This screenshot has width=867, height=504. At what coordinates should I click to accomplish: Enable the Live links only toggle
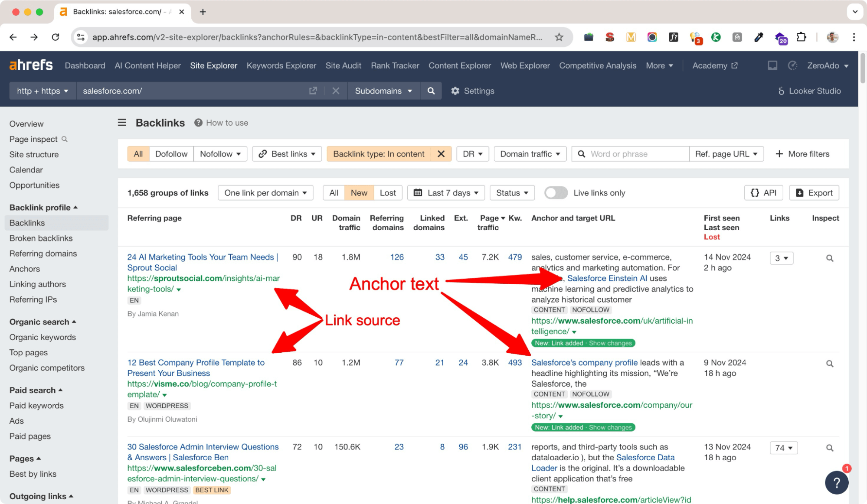(x=556, y=193)
